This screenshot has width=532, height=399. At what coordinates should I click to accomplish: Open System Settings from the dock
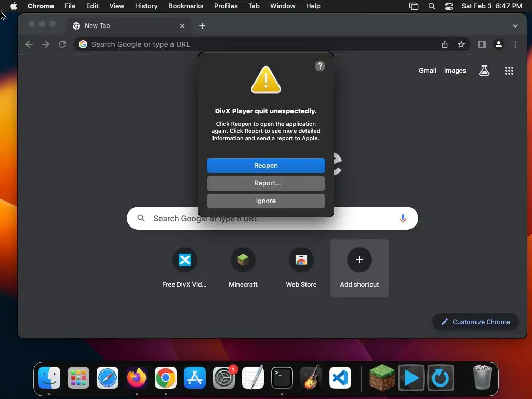(224, 378)
